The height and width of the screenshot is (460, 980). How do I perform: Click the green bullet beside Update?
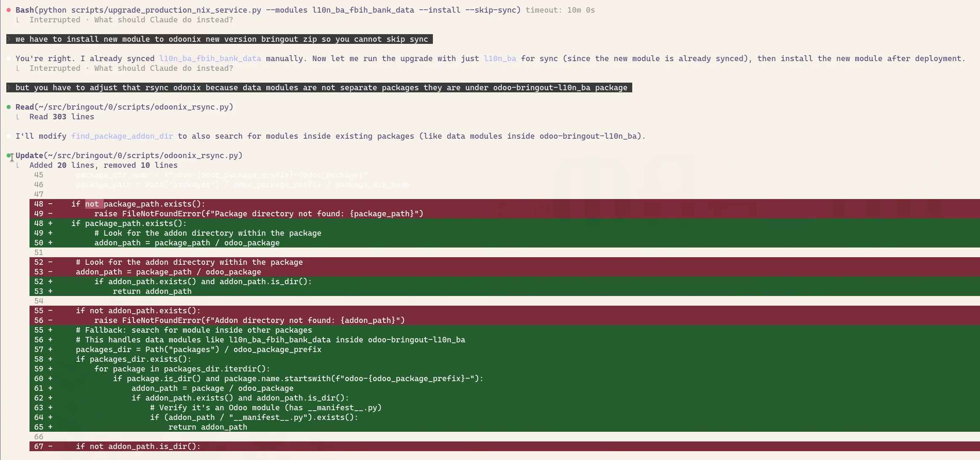8,155
